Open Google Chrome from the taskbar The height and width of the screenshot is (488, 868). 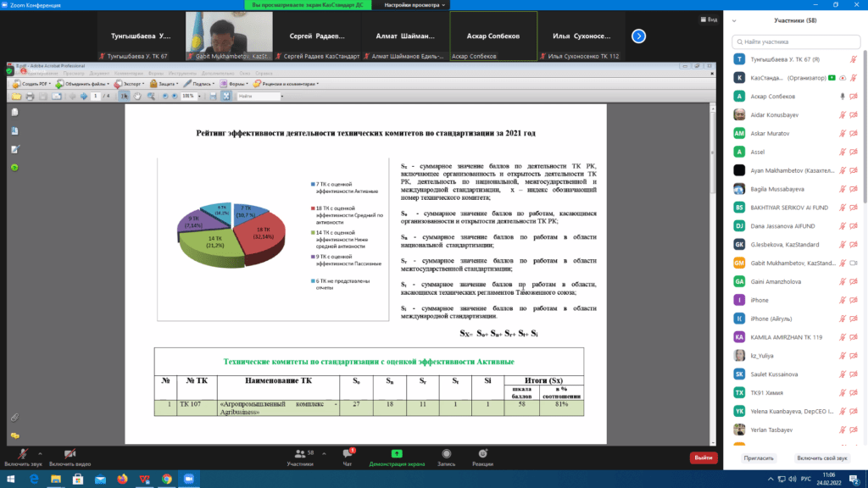[x=167, y=480]
